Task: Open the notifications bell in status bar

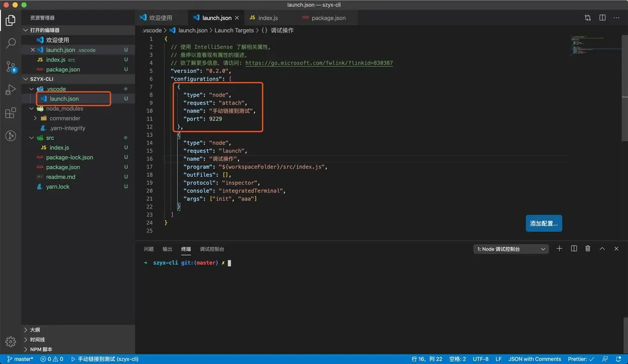Action: point(618,359)
